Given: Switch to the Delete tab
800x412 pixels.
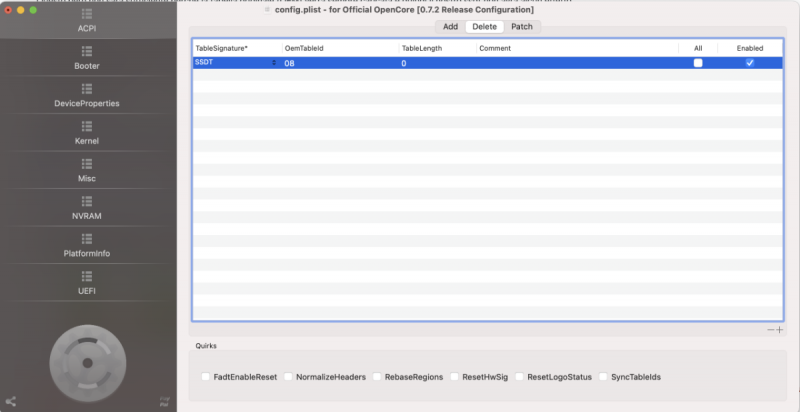Looking at the screenshot, I should click(x=485, y=27).
